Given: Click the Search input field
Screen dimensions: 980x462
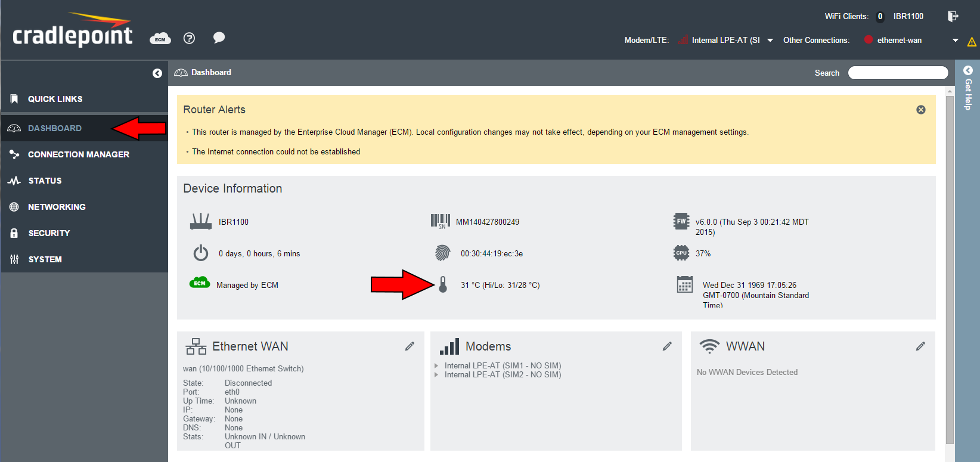Looking at the screenshot, I should [x=898, y=73].
